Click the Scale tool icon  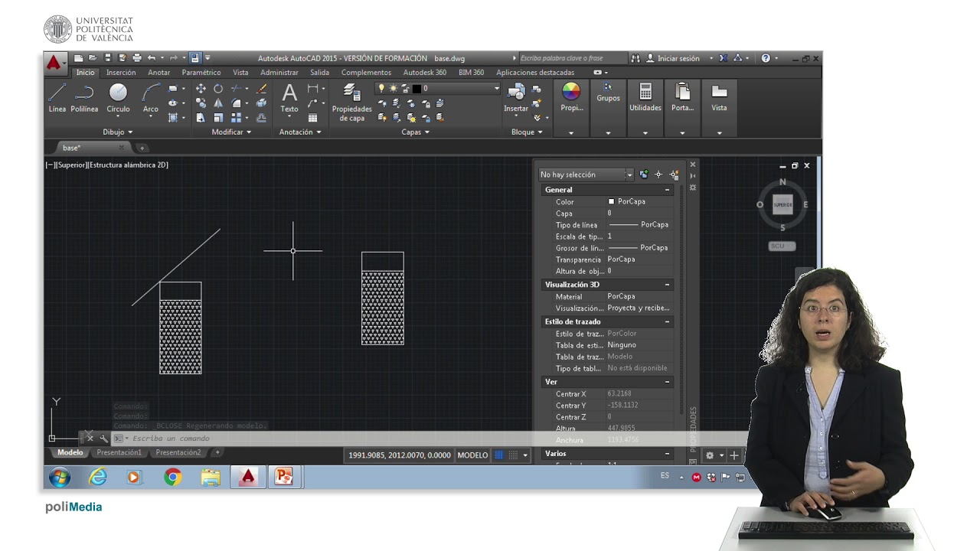click(218, 118)
